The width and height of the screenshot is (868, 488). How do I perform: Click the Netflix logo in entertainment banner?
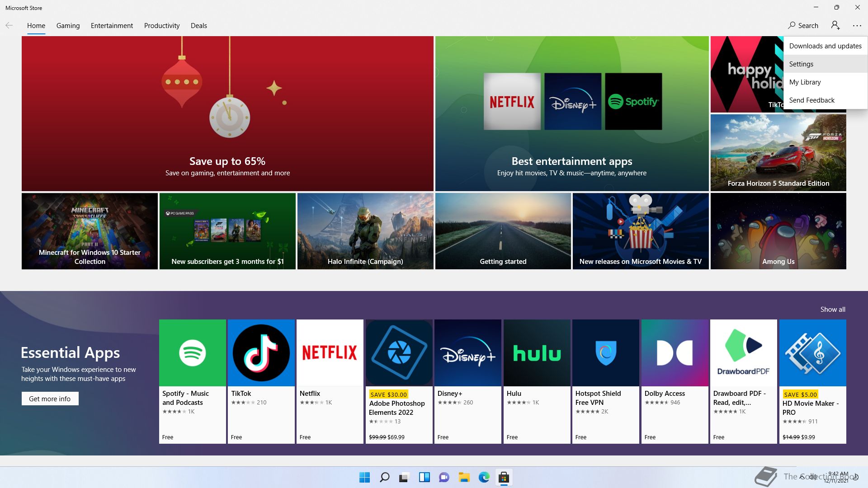[512, 102]
